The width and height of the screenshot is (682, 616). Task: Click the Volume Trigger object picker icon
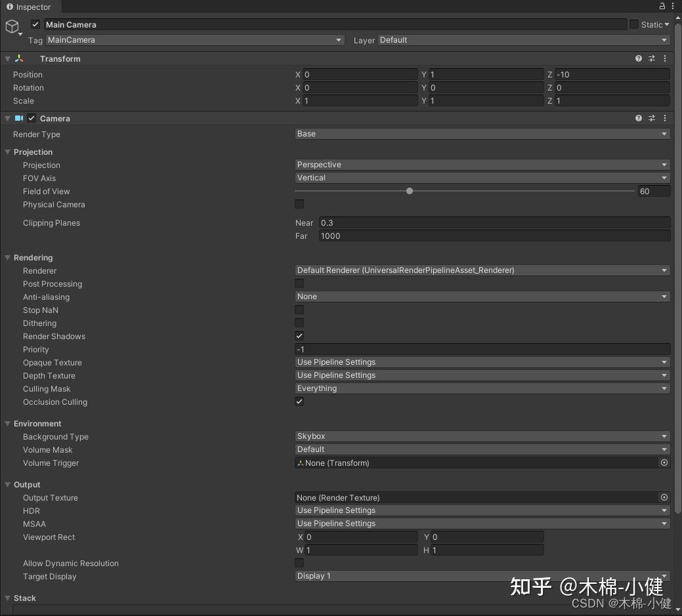664,462
